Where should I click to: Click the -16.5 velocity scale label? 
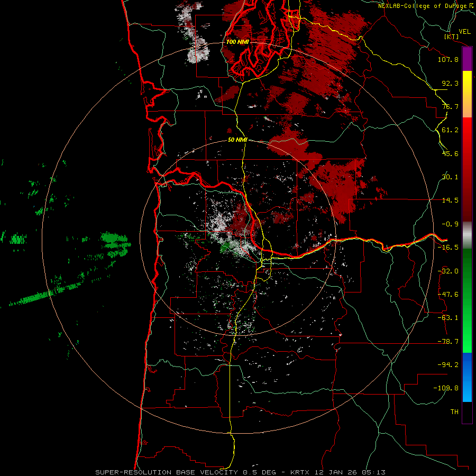pyautogui.click(x=448, y=248)
